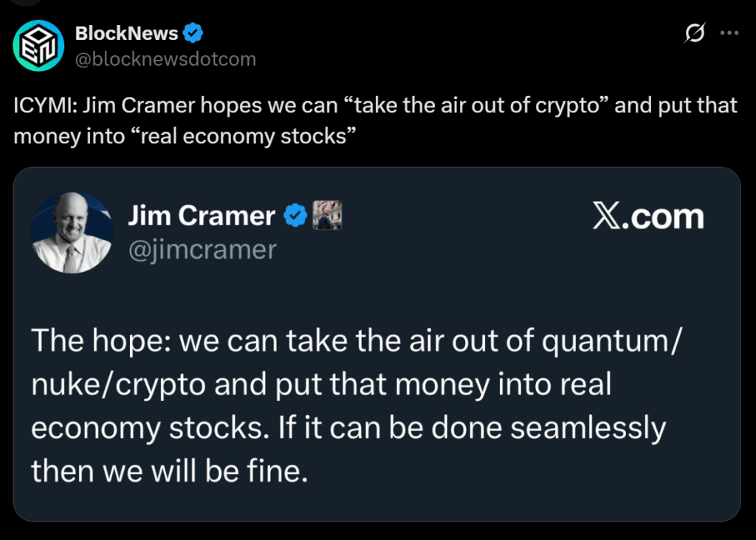Click the affiliate badge beside Jim Cramer
The height and width of the screenshot is (540, 756).
[x=326, y=216]
